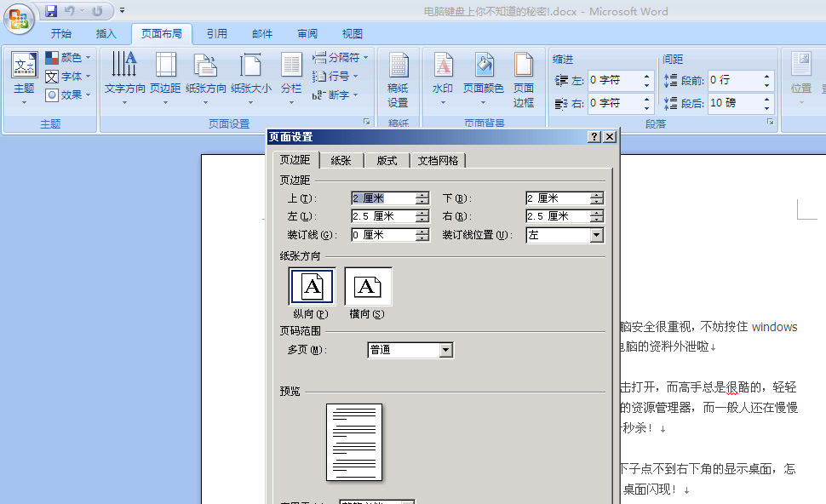Screen dimensions: 826x504
Task: Click the page preview thumbnail
Action: [354, 443]
